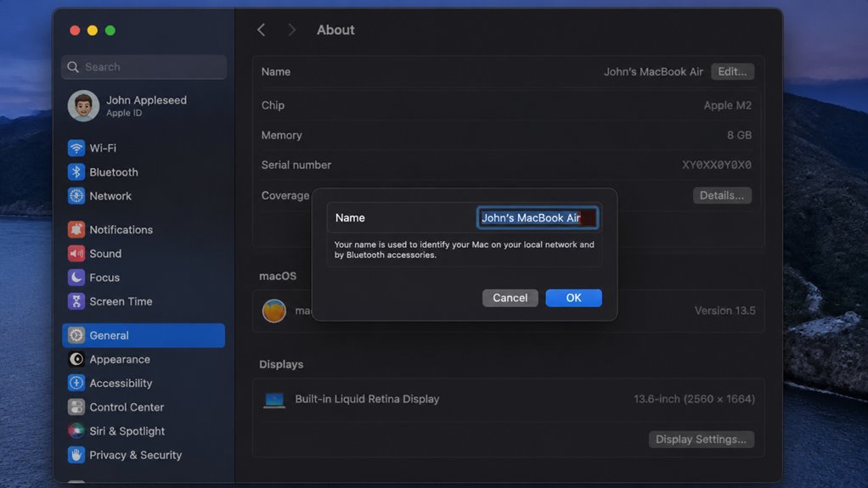Click the serial number XY0XX0Y0X0
Viewport: 868px width, 488px height.
[x=716, y=165]
